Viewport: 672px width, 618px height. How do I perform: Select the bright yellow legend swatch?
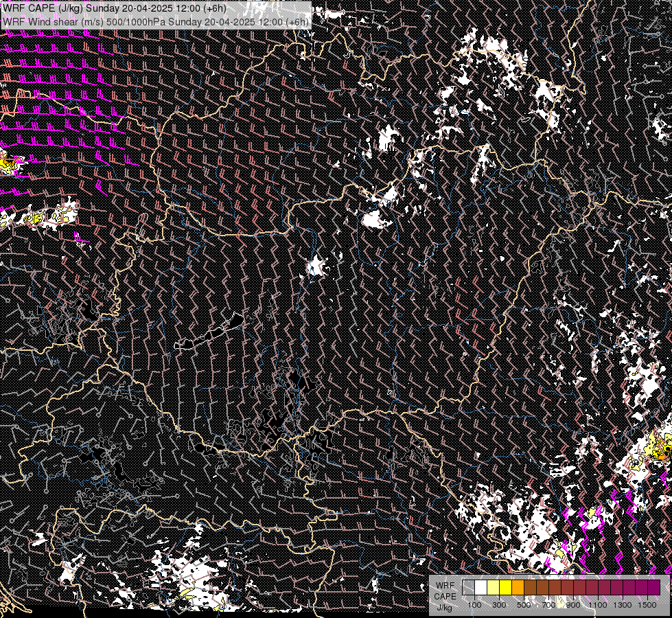[x=506, y=587]
